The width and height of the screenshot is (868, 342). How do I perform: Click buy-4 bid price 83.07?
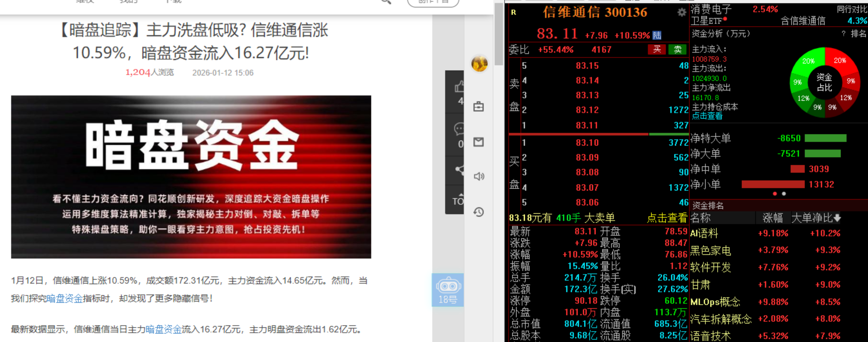click(x=587, y=187)
